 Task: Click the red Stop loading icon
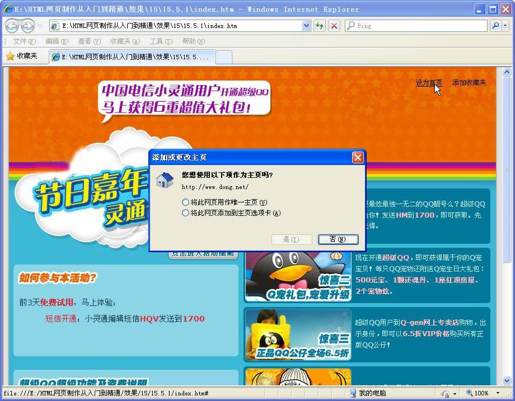click(x=334, y=26)
